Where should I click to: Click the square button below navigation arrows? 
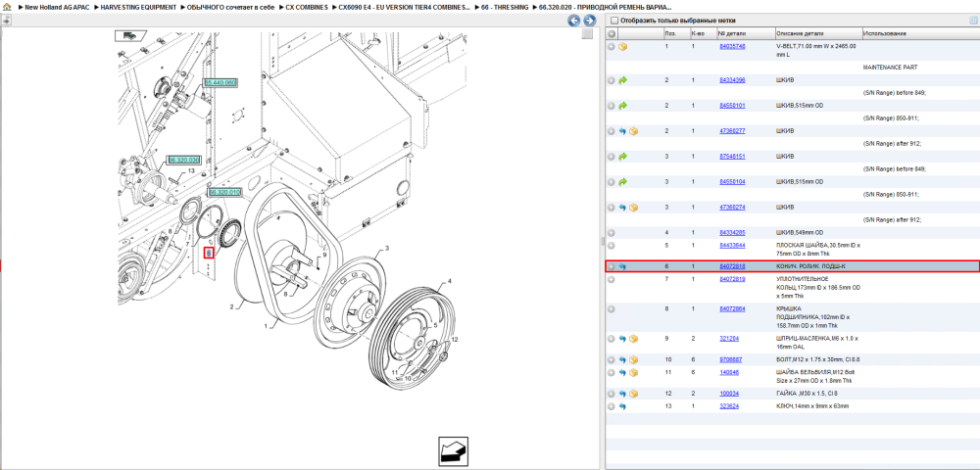point(587,34)
